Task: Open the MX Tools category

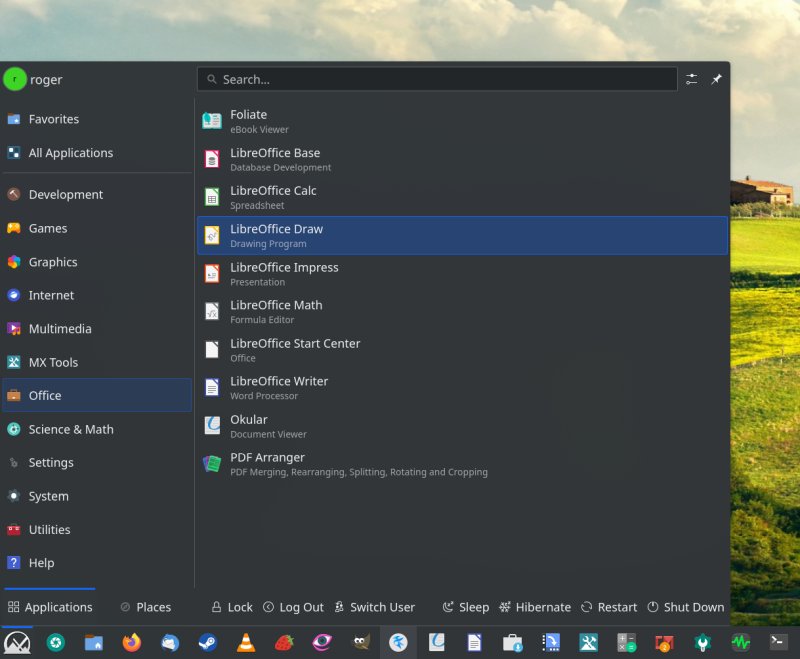Action: (x=60, y=362)
